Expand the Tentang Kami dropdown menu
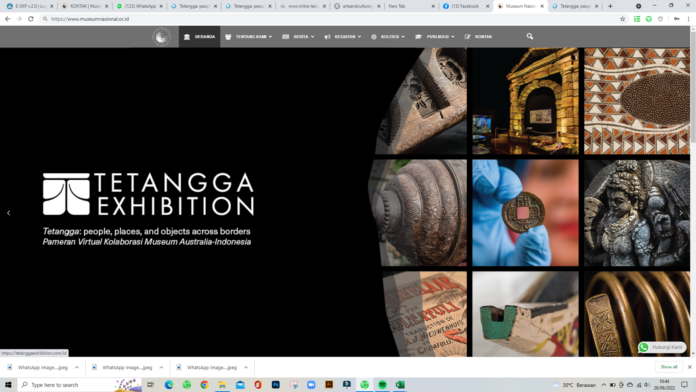This screenshot has width=696, height=392. tap(249, 36)
